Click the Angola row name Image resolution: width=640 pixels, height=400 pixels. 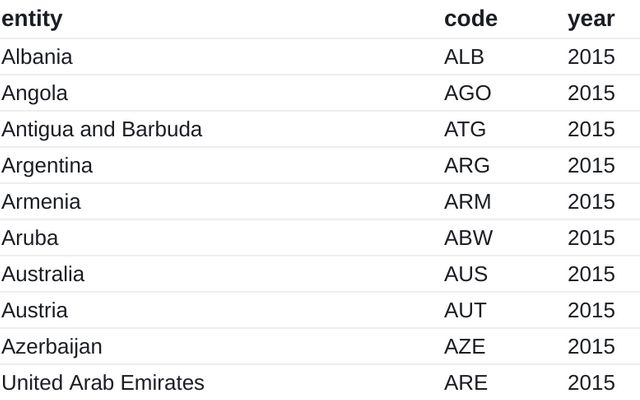coord(35,93)
